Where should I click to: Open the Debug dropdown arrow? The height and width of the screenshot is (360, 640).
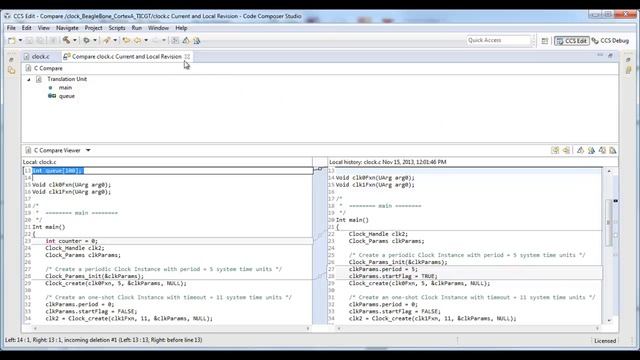point(95,40)
